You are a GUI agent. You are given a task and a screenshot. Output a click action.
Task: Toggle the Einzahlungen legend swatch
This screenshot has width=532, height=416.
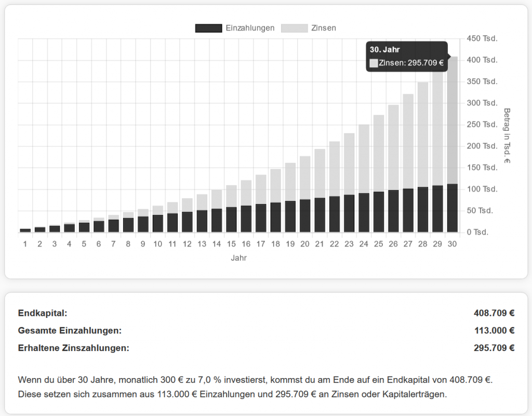click(209, 28)
